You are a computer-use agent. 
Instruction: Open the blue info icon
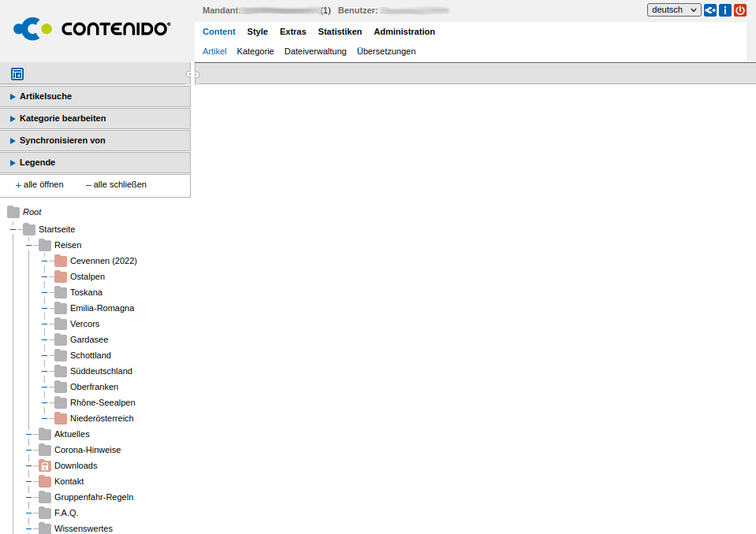(x=725, y=10)
